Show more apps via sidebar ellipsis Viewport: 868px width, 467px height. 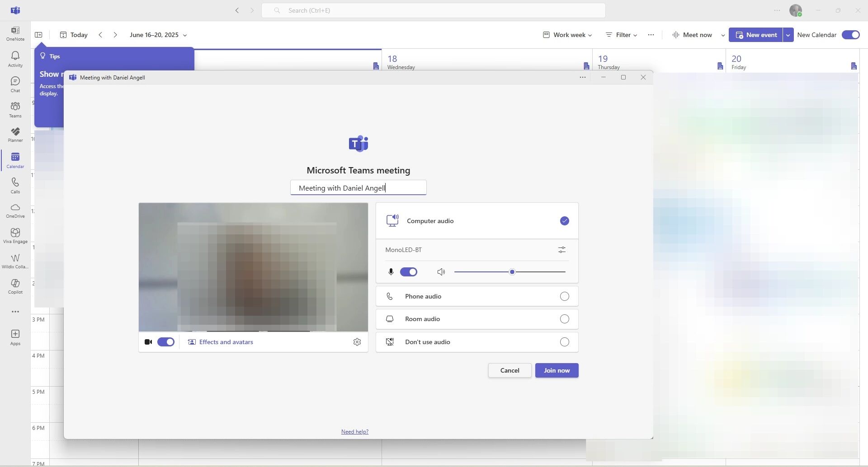point(15,312)
